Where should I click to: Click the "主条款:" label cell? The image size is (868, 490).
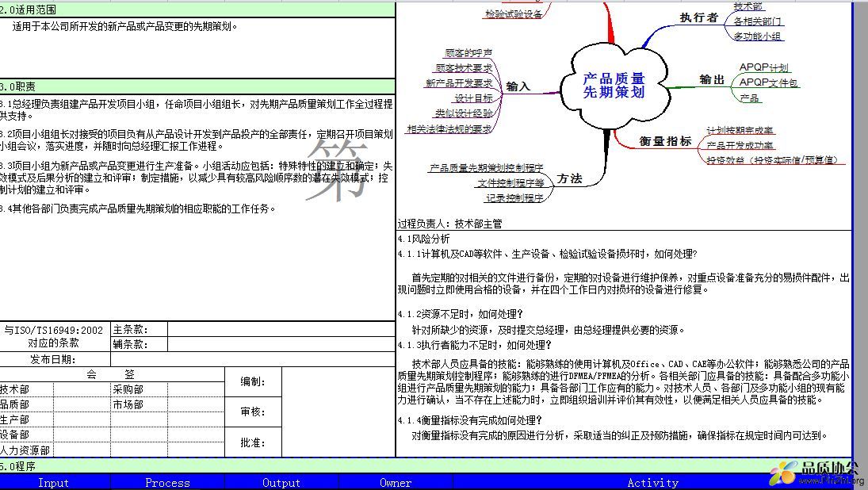click(x=139, y=329)
